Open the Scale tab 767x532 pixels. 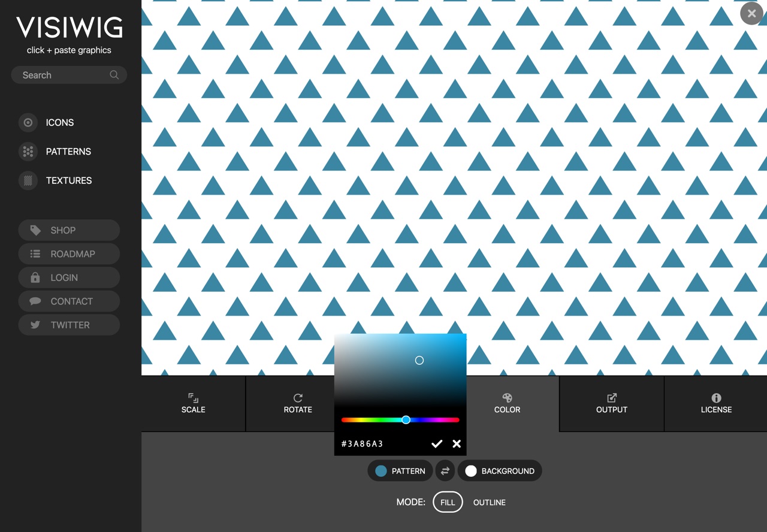(x=193, y=403)
